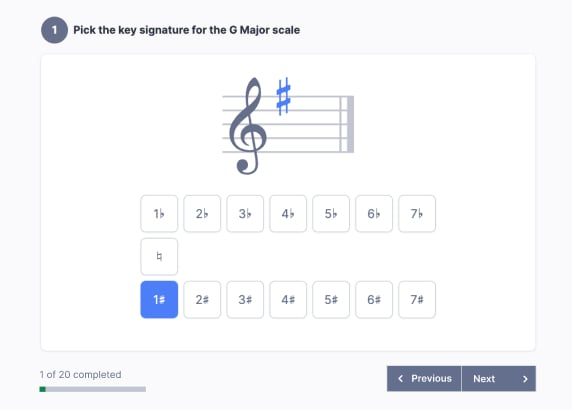Pick the 7 sharps option
Viewport: 572px width, 410px height.
tap(417, 299)
